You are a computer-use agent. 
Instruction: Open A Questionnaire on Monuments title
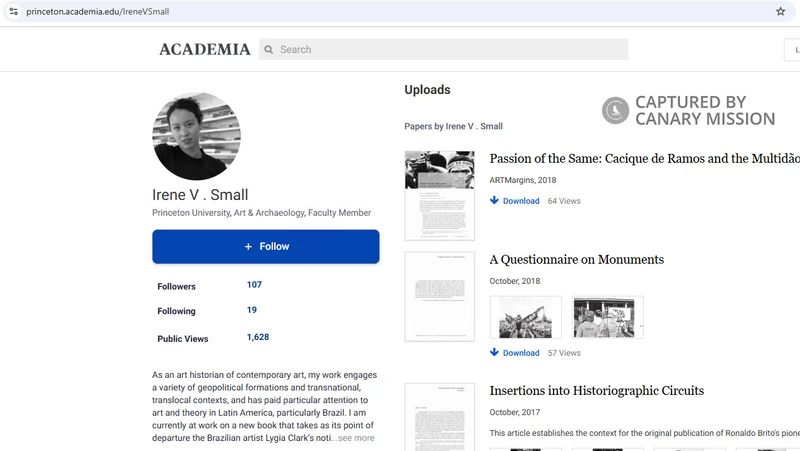[x=577, y=260]
